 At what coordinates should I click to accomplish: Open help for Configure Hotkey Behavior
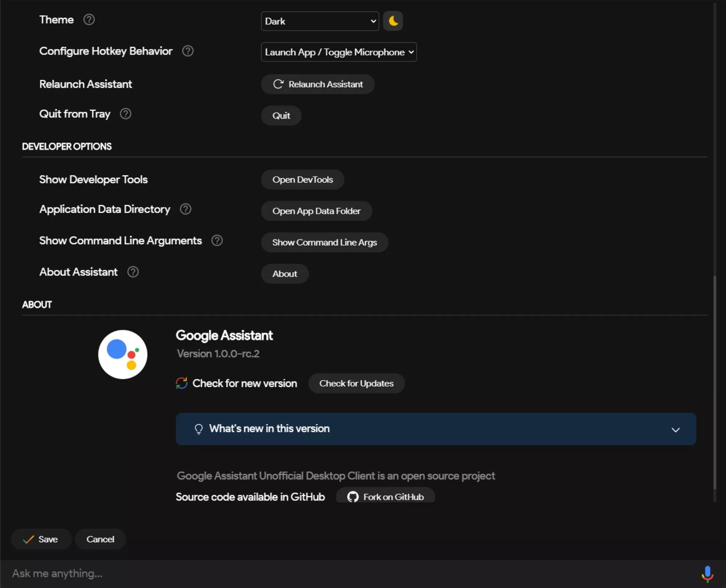point(188,51)
